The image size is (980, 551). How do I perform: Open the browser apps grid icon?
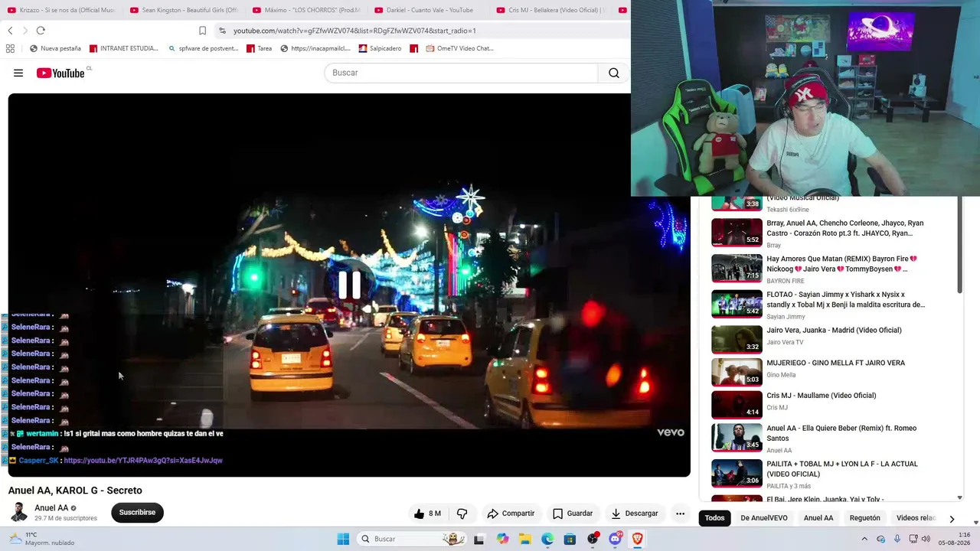click(10, 48)
